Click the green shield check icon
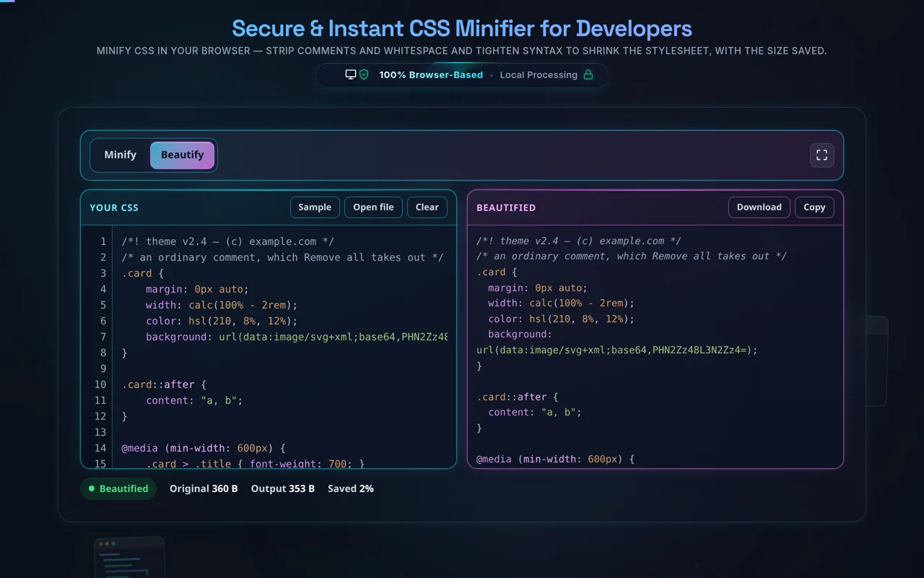The height and width of the screenshot is (578, 924). tap(364, 74)
